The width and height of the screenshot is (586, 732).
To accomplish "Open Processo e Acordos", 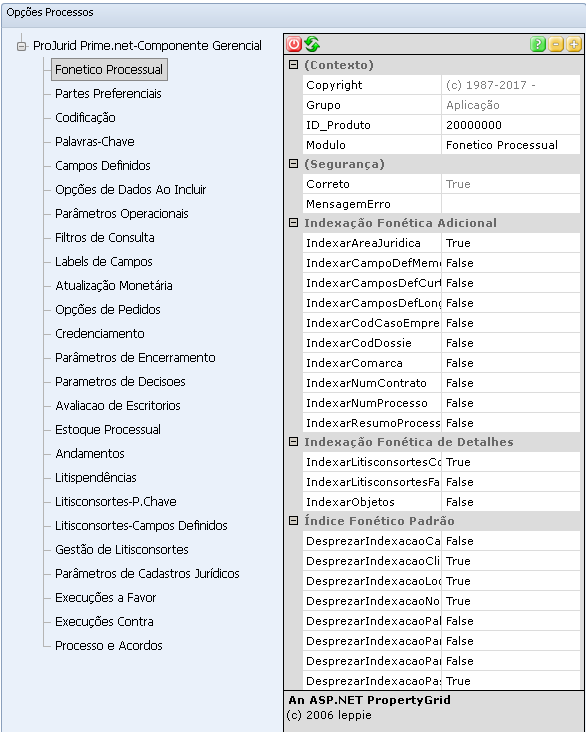I will [x=109, y=646].
